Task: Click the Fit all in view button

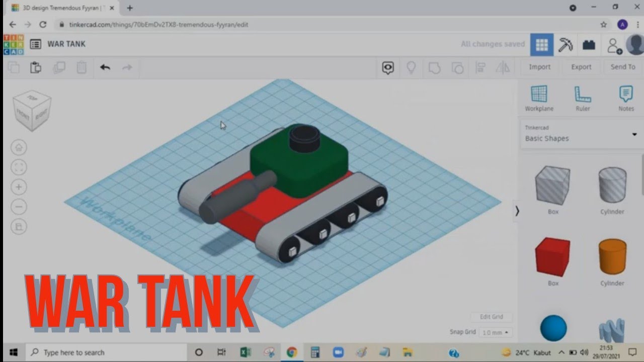Action: point(19,167)
